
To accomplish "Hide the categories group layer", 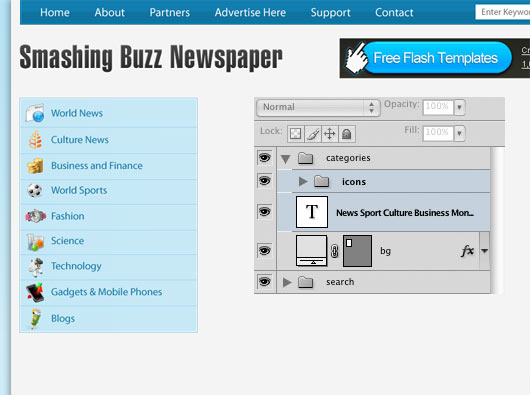I will 265,157.
